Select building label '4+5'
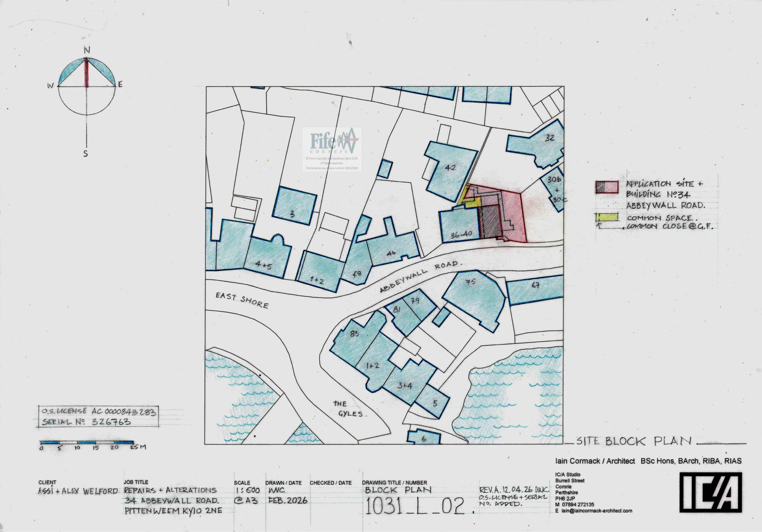 [263, 265]
